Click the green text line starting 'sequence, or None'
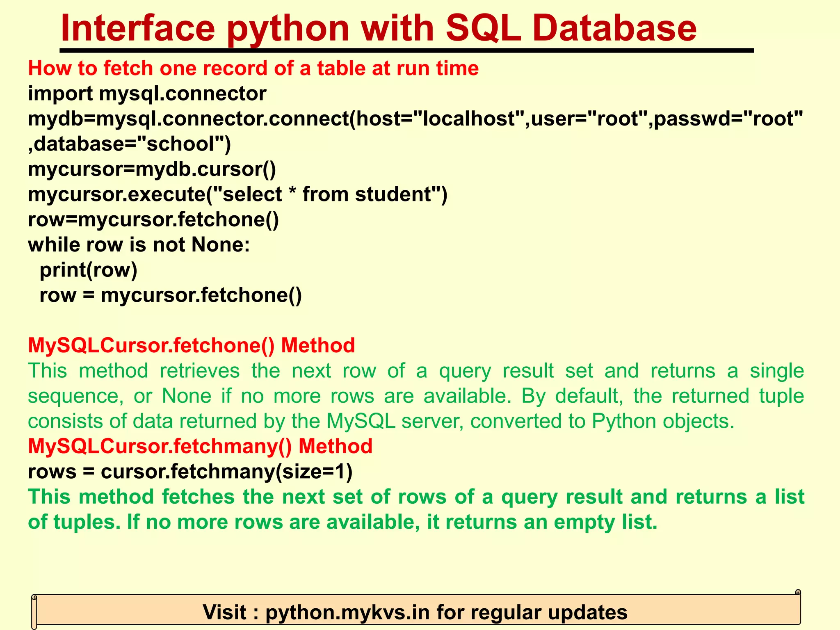The image size is (840, 630). [415, 396]
